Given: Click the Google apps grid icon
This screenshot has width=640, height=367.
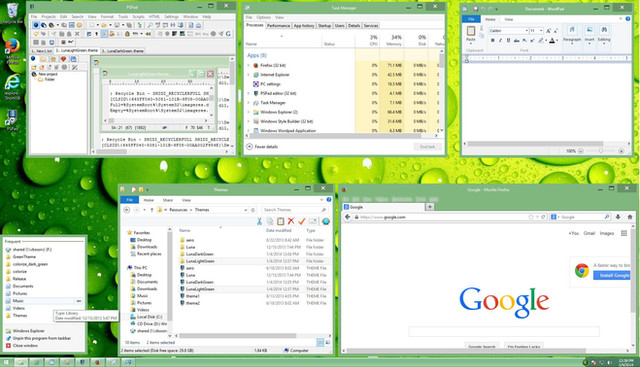Looking at the screenshot, I should coord(624,233).
